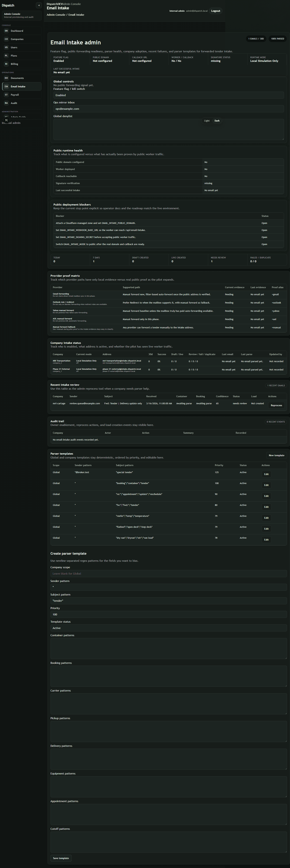Click the review.queue@example.com sender cell
This screenshot has width=290, height=868.
(84, 403)
